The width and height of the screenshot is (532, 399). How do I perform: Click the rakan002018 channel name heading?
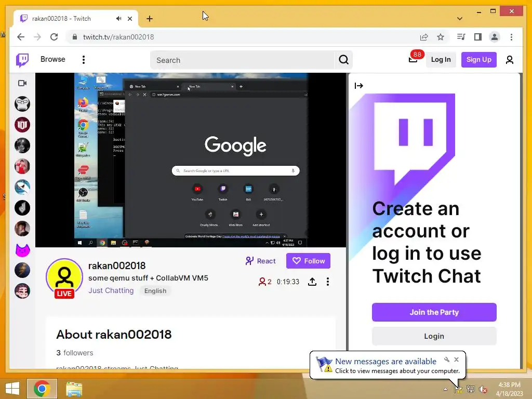tap(117, 265)
